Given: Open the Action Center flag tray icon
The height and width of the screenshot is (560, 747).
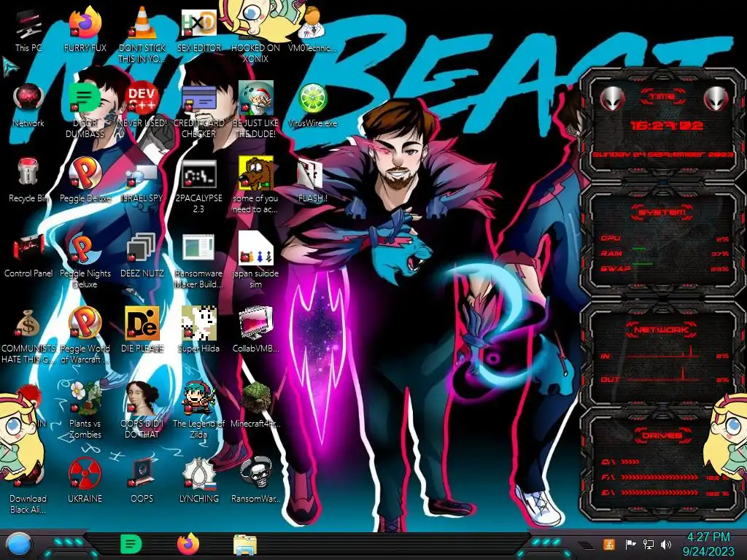Looking at the screenshot, I should 631,544.
